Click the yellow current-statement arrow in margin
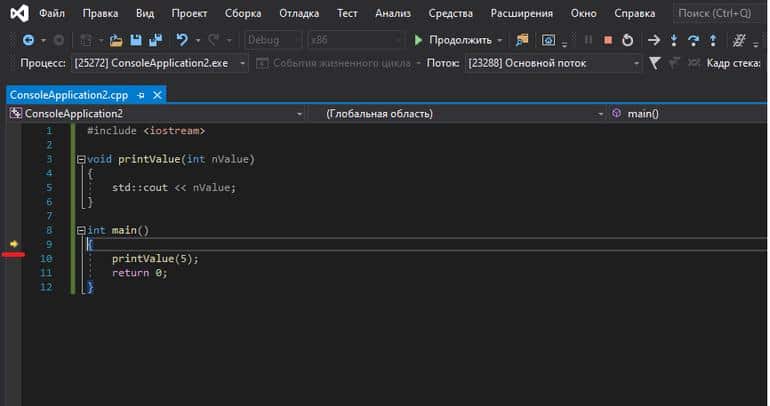 14,244
